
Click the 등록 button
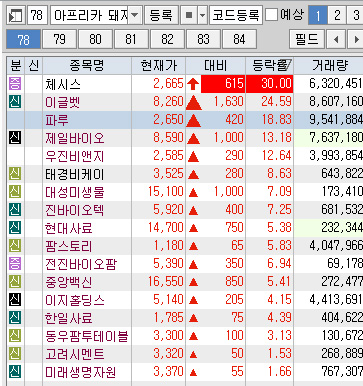point(161,15)
